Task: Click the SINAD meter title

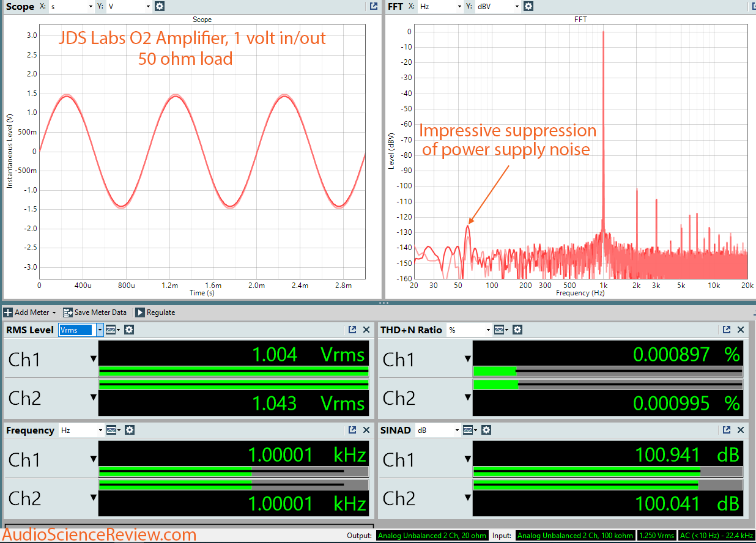Action: pos(396,430)
